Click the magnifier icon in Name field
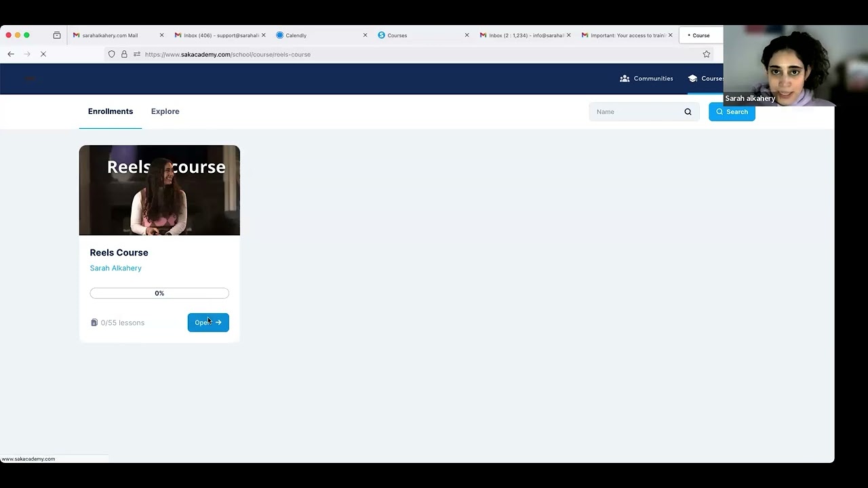868x488 pixels. [688, 112]
